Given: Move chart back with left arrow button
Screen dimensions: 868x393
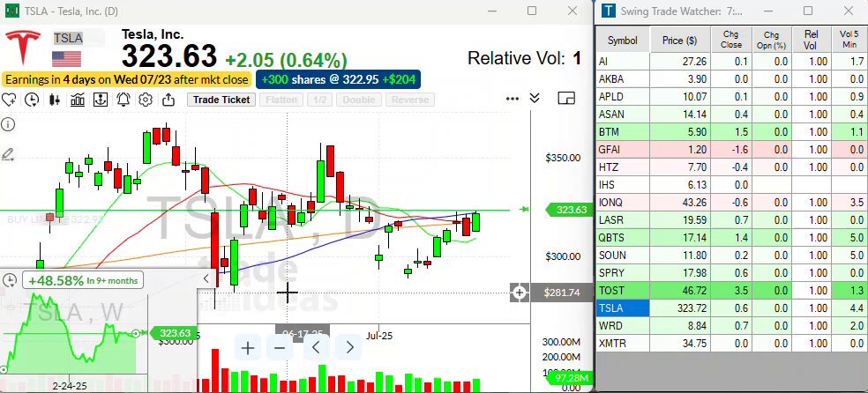Looking at the screenshot, I should tap(317, 348).
